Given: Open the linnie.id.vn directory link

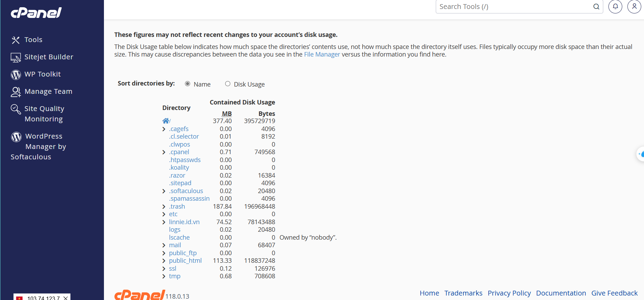Looking at the screenshot, I should point(184,222).
